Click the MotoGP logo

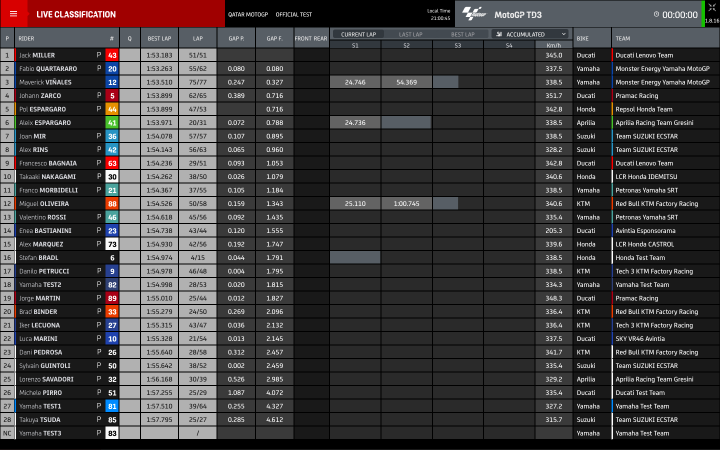[474, 14]
